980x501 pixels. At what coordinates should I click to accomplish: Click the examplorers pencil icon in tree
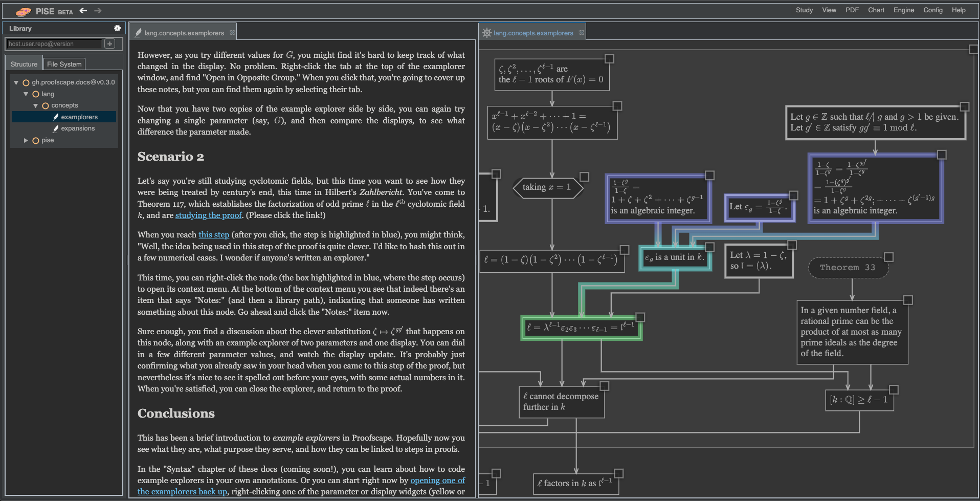tap(56, 117)
